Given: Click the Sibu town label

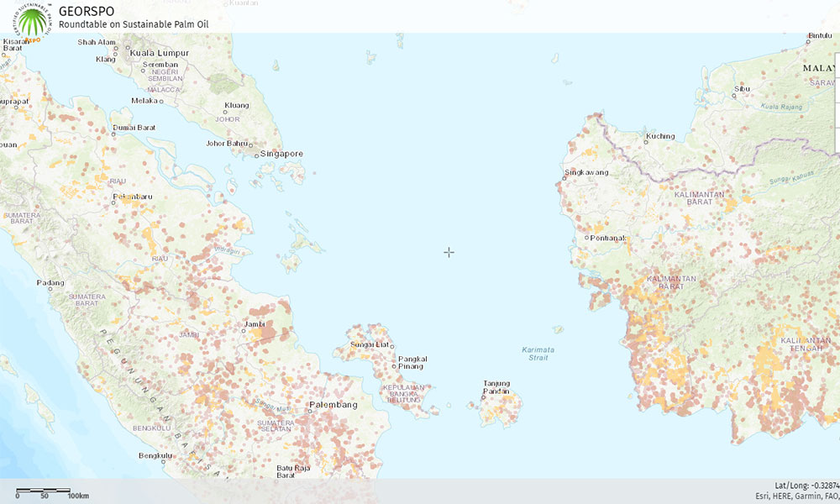Looking at the screenshot, I should pos(742,89).
